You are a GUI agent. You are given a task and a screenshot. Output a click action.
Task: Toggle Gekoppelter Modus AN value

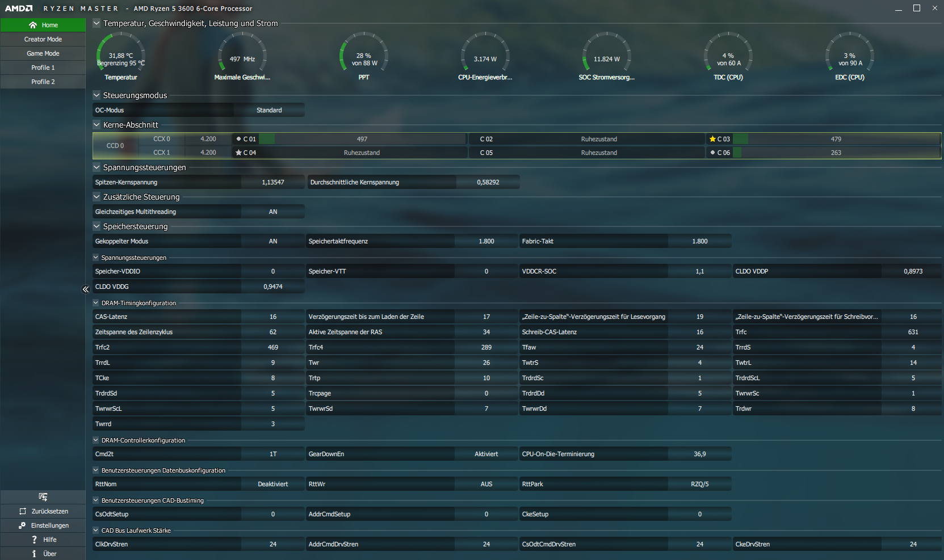[x=273, y=241]
